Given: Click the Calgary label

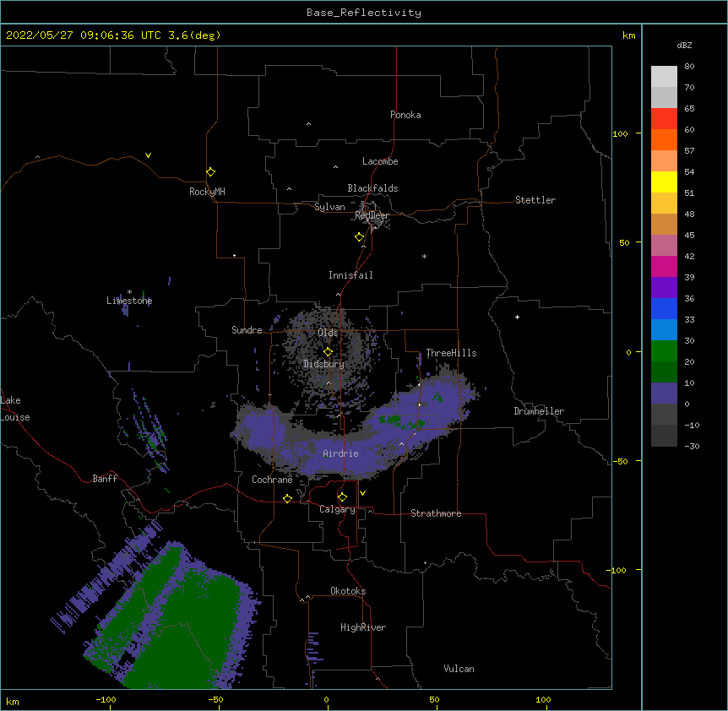Looking at the screenshot, I should pos(337,509).
